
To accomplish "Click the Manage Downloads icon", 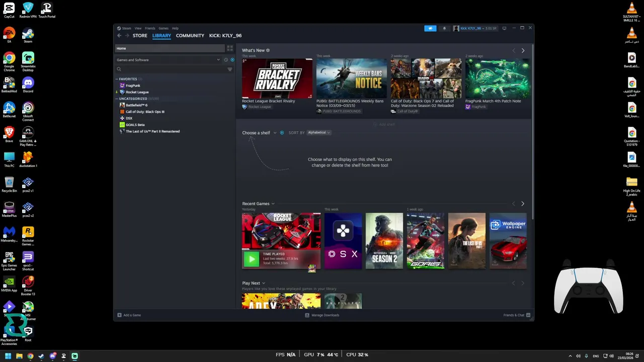I will click(x=307, y=315).
